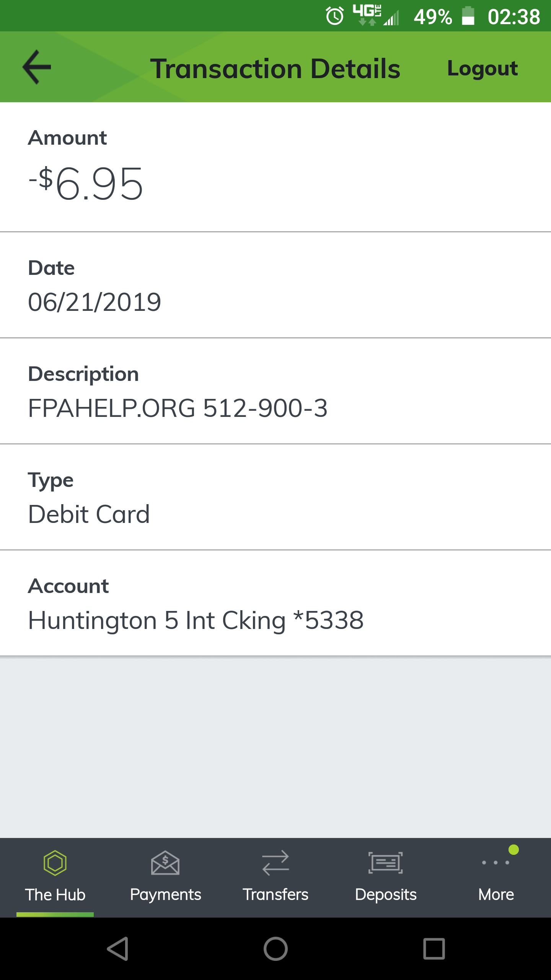Viewport: 551px width, 980px height.
Task: Open the Transfers arrows icon
Action: click(275, 863)
